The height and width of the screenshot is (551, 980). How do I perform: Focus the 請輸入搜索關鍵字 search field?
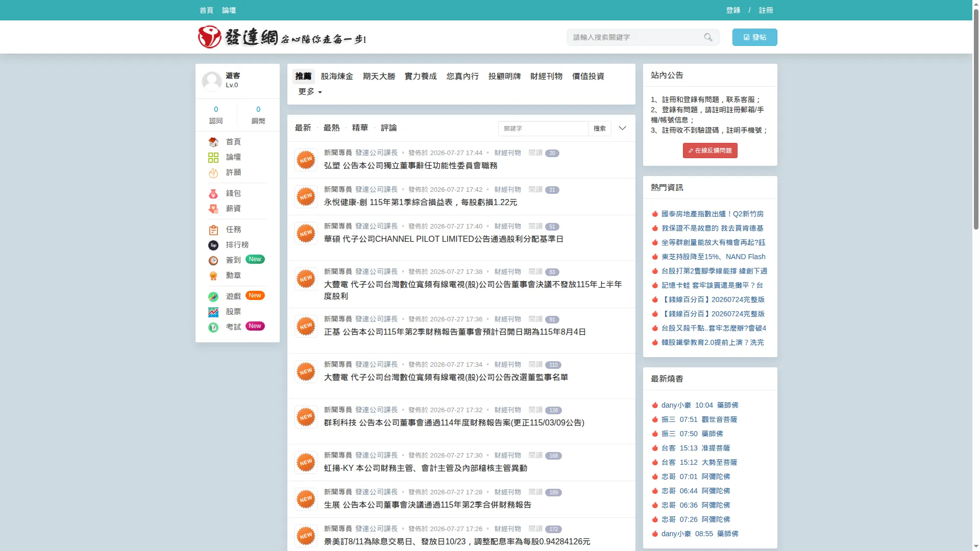pos(635,37)
